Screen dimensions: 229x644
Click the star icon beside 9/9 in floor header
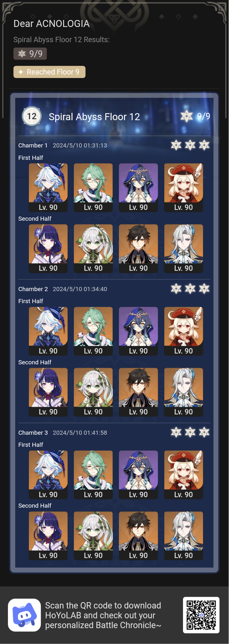point(186,116)
